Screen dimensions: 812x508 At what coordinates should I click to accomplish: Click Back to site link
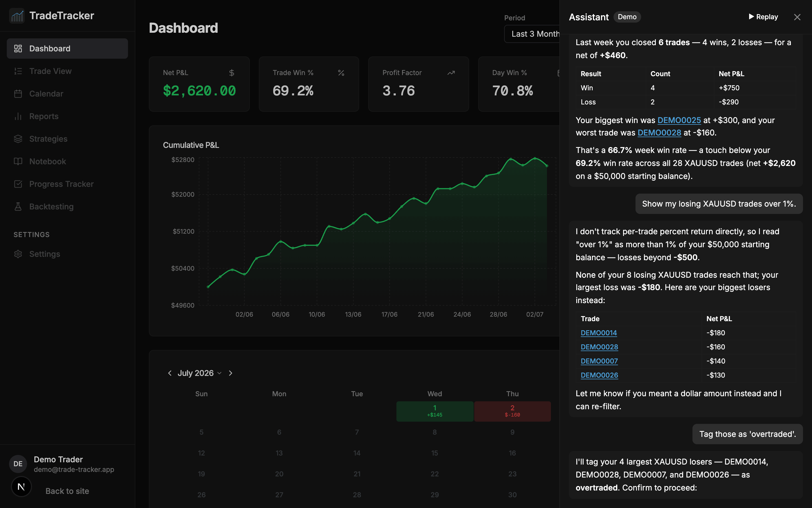point(67,491)
